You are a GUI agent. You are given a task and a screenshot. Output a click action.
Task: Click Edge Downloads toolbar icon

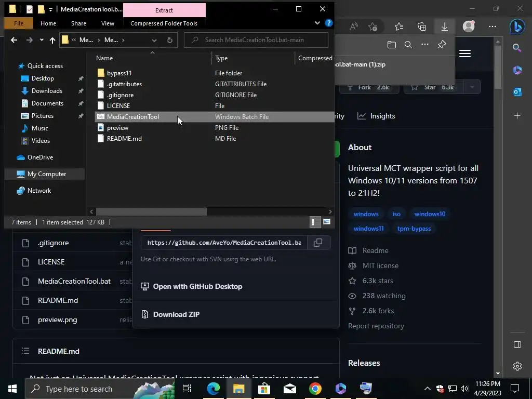[445, 26]
